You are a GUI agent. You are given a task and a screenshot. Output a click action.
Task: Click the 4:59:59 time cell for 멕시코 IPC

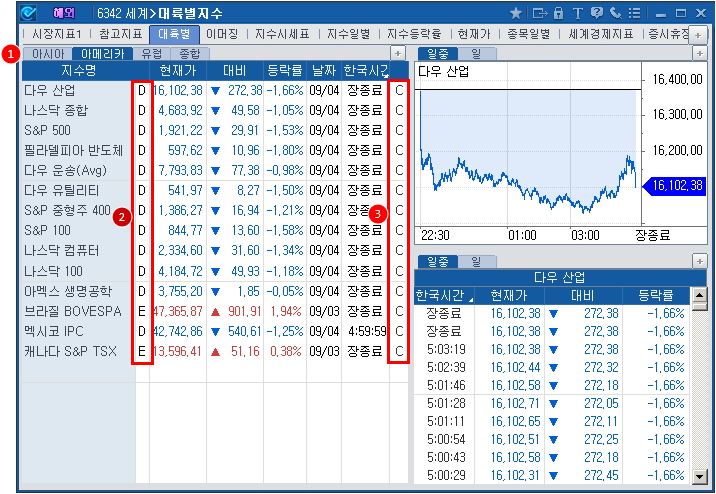(367, 331)
